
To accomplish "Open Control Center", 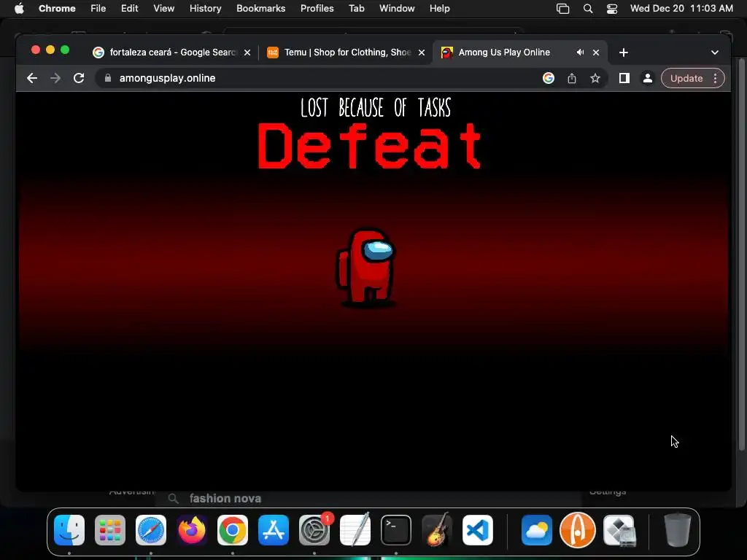I will (x=612, y=9).
